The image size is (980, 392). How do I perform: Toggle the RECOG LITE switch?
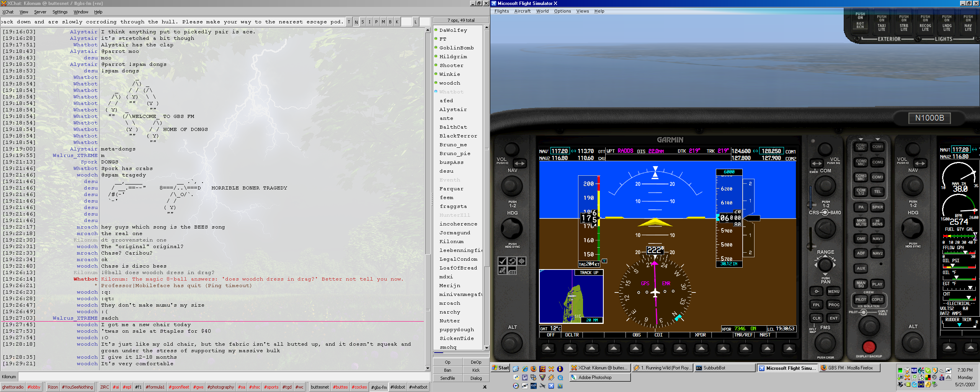(925, 23)
